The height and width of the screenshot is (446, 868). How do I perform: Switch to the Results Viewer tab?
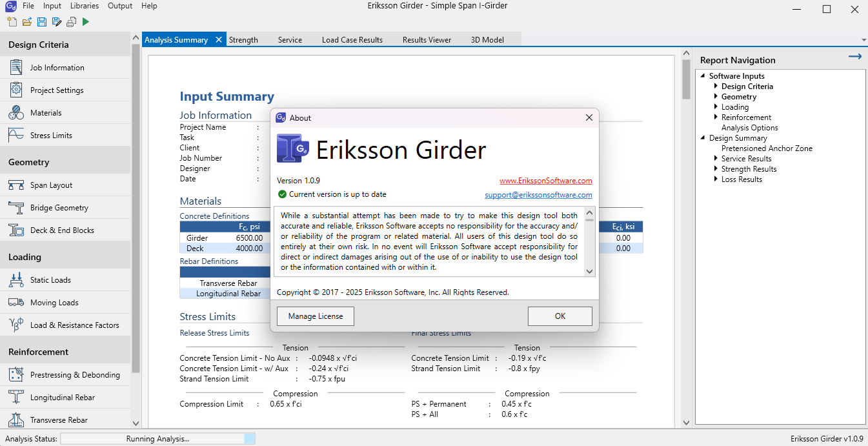tap(427, 39)
